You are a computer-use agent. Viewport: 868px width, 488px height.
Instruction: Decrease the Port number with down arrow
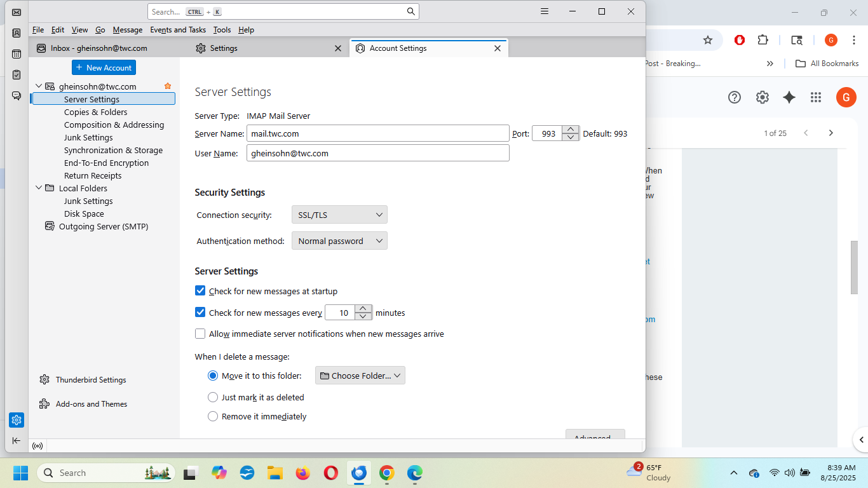tap(571, 137)
